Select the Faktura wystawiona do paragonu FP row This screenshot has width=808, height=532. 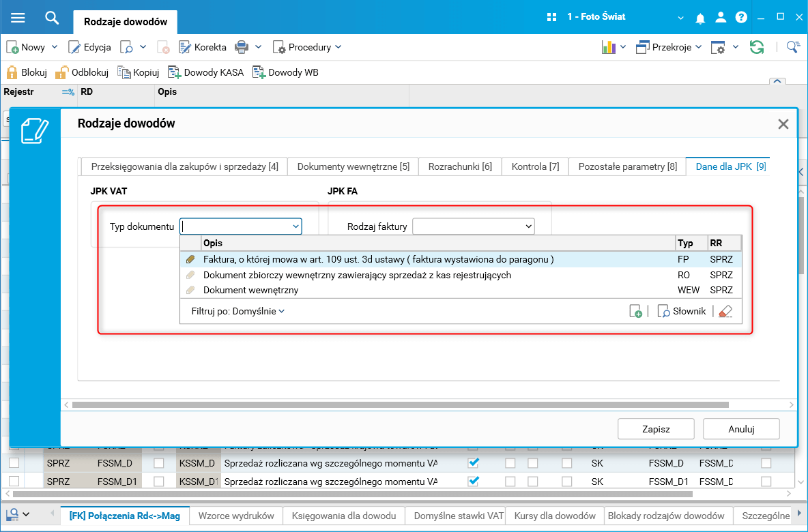pyautogui.click(x=461, y=260)
